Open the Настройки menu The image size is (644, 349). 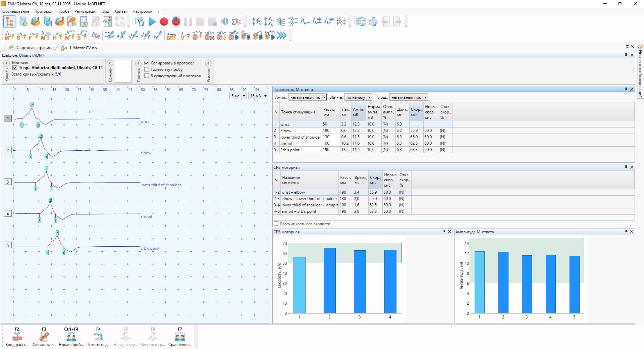pos(142,11)
